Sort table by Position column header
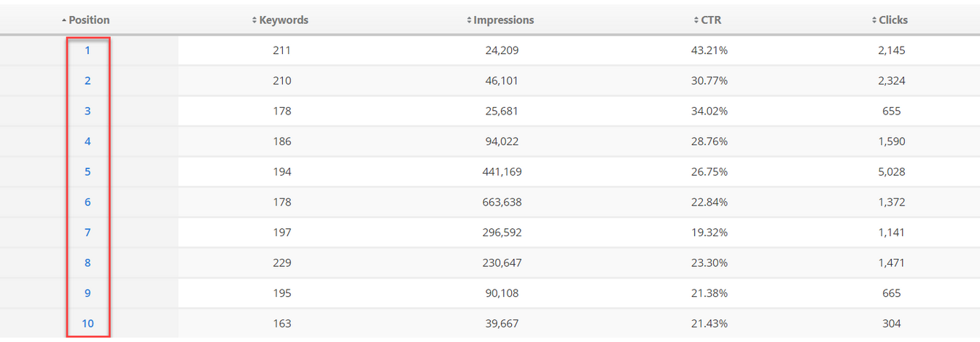The width and height of the screenshot is (980, 342). [x=86, y=20]
